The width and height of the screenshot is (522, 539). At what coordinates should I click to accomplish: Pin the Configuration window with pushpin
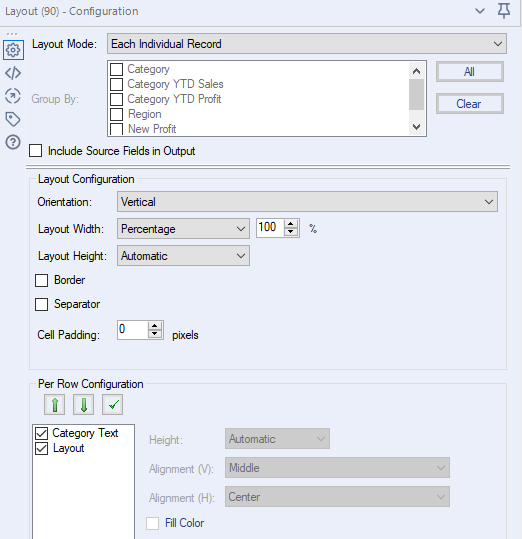click(x=504, y=11)
